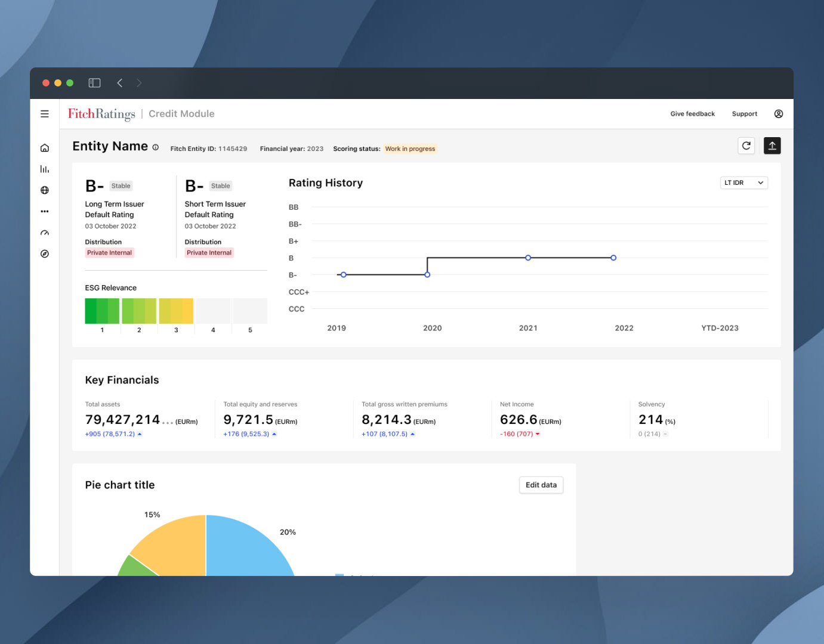Click Private Internal tag under Short Term

(x=209, y=253)
